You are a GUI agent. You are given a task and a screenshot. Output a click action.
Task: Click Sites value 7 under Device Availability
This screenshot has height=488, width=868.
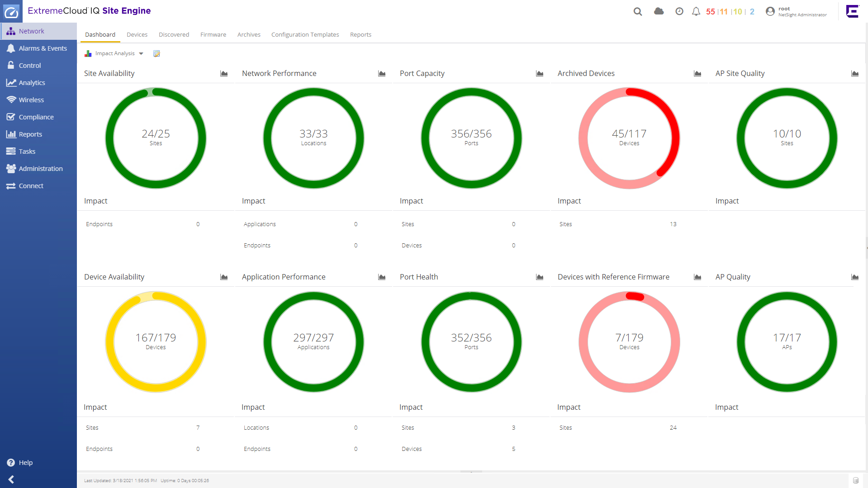(198, 428)
